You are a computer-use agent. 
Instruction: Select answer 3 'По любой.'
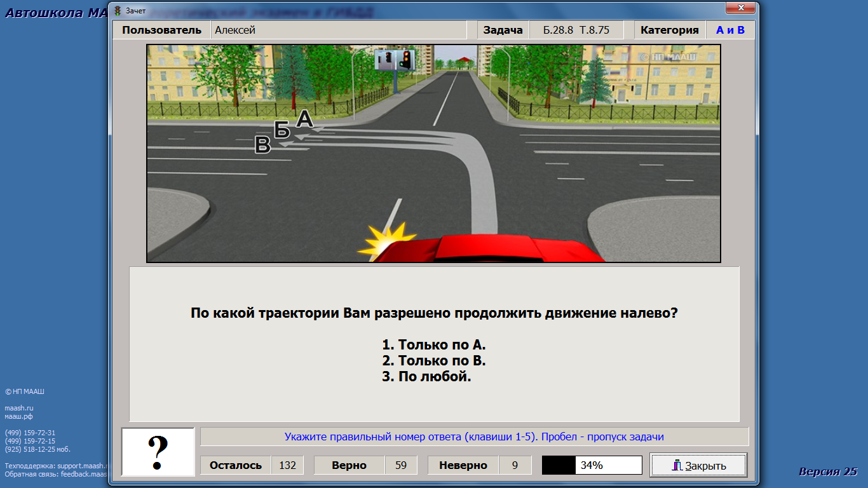(x=426, y=376)
